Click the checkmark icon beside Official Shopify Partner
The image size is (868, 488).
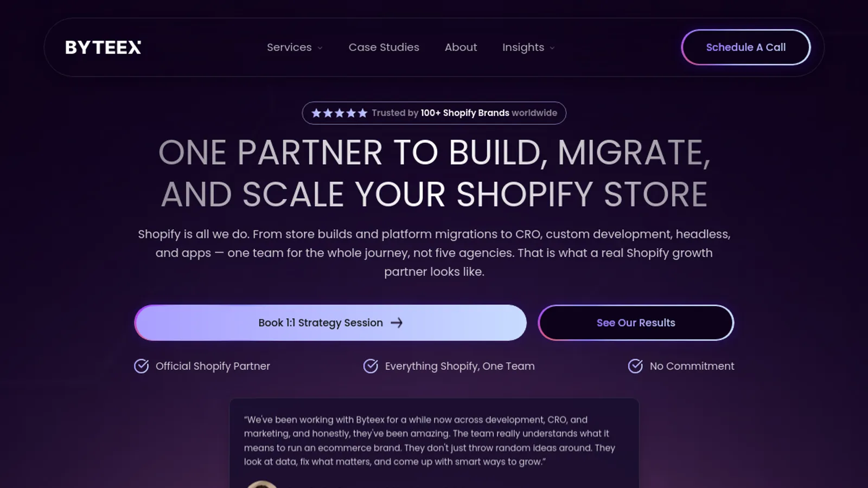[x=142, y=366]
